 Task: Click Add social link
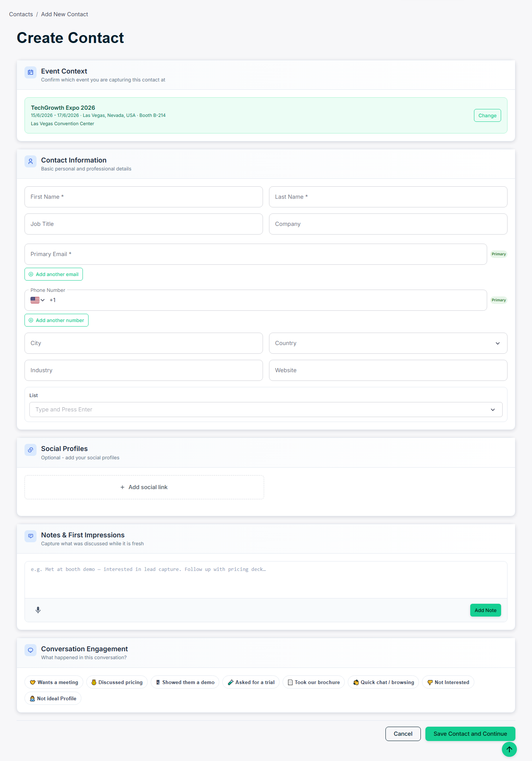[144, 487]
